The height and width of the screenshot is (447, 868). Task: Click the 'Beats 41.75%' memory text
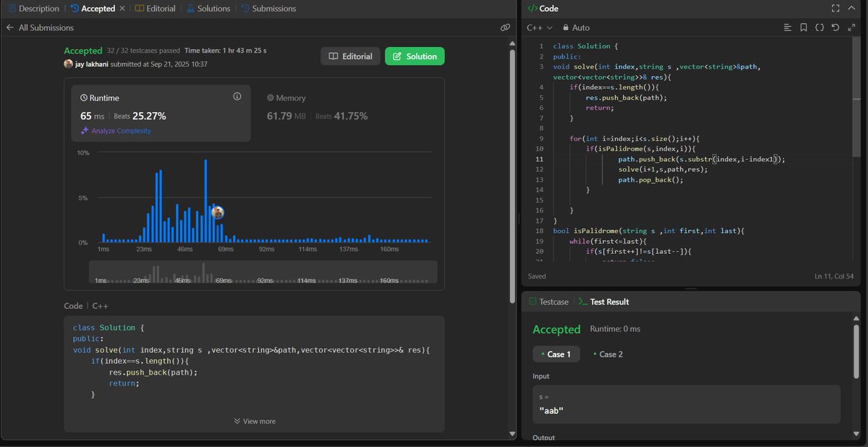click(341, 116)
